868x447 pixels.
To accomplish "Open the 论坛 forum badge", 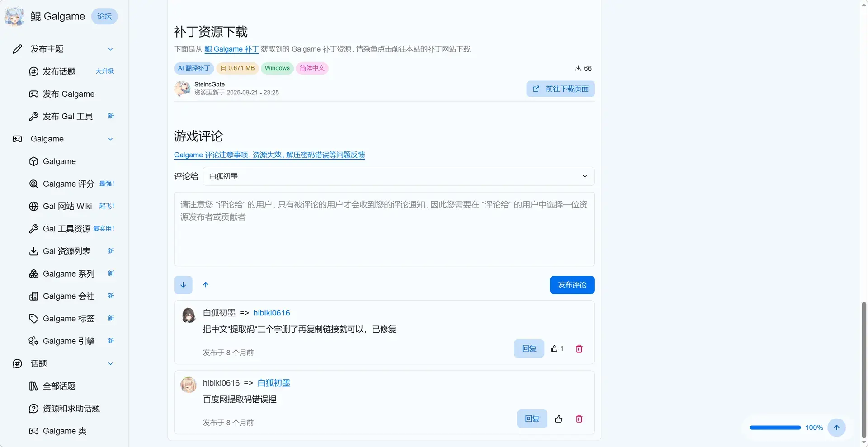I will pos(104,16).
